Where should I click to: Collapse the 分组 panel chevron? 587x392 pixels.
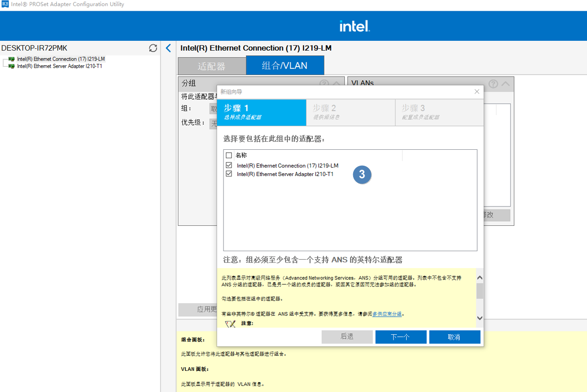click(336, 84)
